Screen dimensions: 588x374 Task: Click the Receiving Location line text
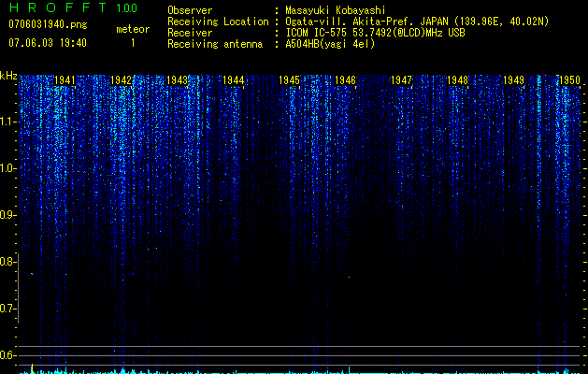coord(417,22)
